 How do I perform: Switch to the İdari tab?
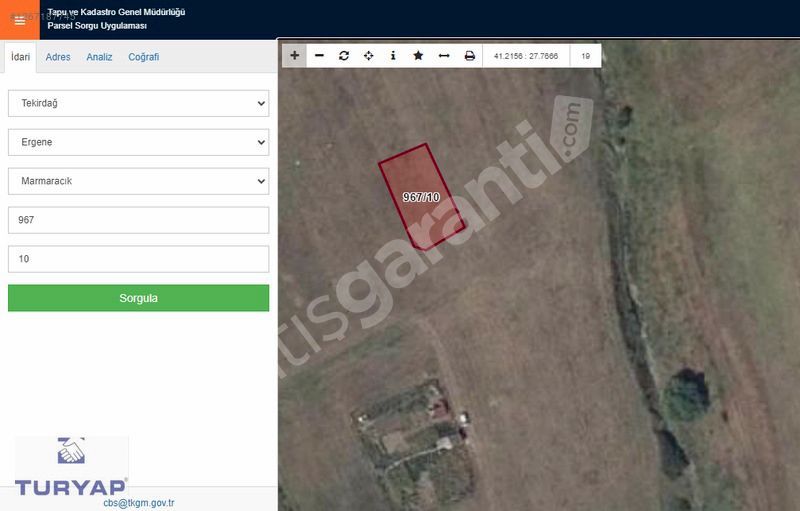20,57
